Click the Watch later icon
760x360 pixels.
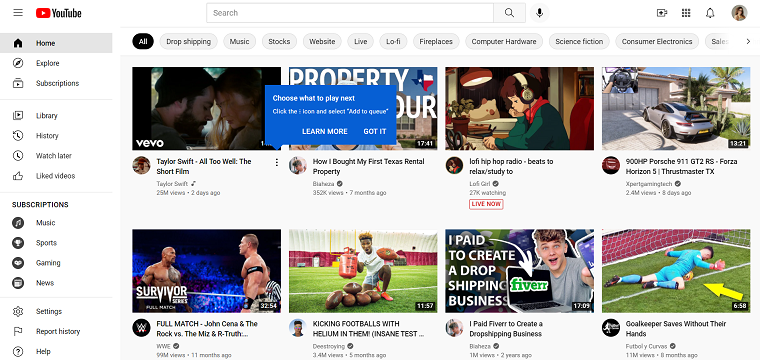[x=18, y=156]
